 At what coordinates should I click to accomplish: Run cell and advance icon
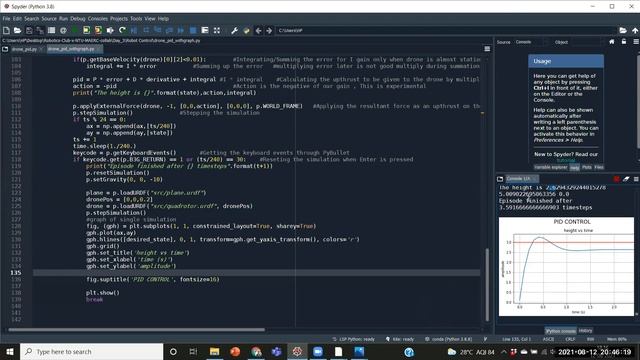click(x=98, y=30)
